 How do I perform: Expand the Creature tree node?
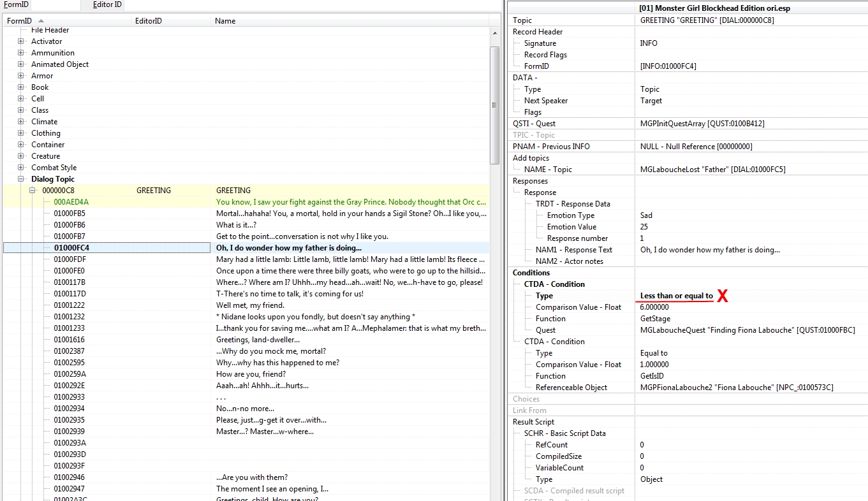21,156
